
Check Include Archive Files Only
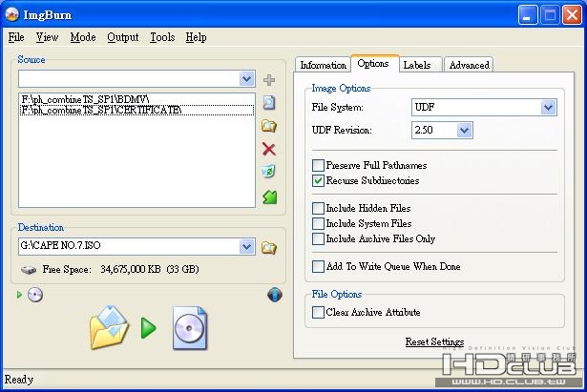(x=318, y=238)
